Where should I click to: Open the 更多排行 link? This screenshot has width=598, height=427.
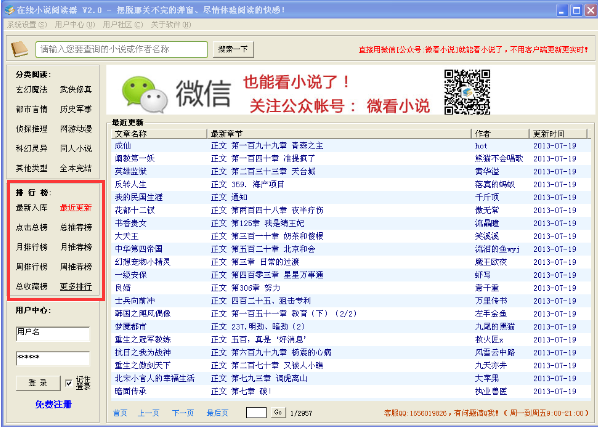(76, 286)
